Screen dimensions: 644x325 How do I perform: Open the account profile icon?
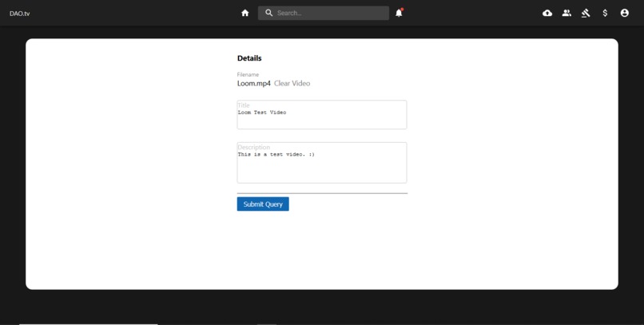click(x=624, y=13)
